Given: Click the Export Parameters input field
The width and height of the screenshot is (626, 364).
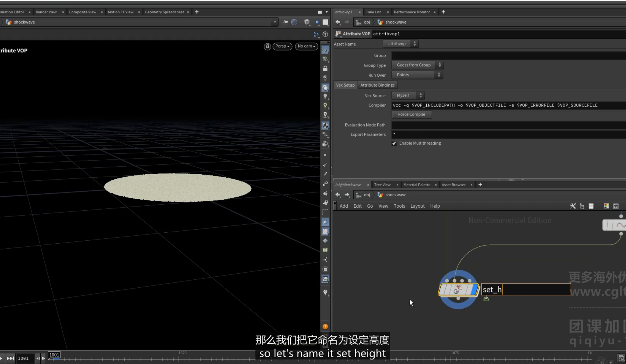Looking at the screenshot, I should click(509, 134).
